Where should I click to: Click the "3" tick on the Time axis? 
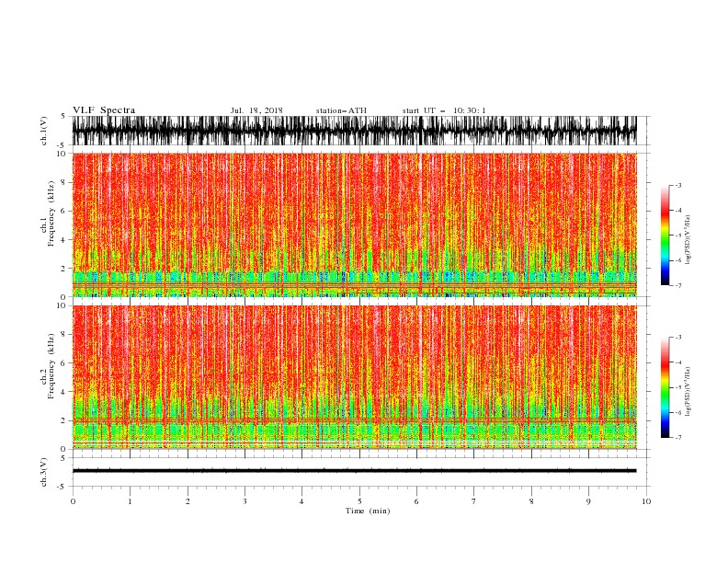(x=245, y=501)
